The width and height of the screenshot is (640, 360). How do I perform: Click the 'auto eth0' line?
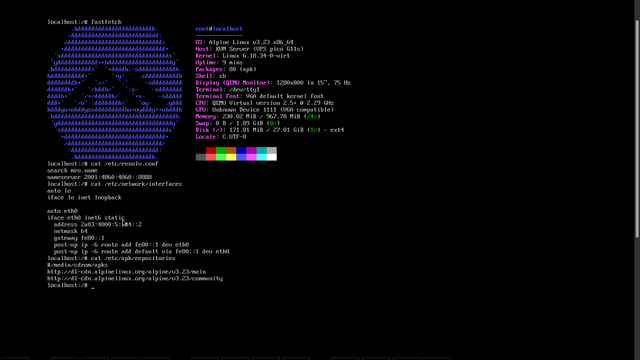coord(62,211)
